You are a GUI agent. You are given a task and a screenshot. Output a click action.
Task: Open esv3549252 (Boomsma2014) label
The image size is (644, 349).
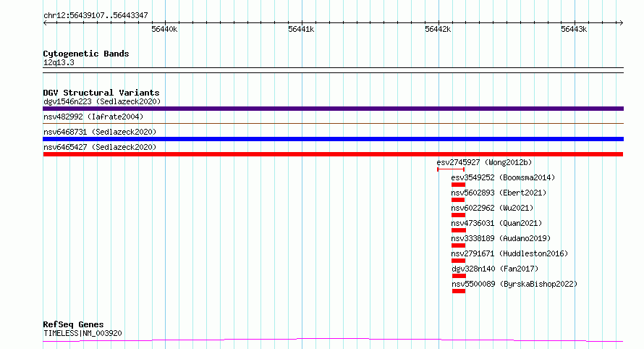pos(503,177)
